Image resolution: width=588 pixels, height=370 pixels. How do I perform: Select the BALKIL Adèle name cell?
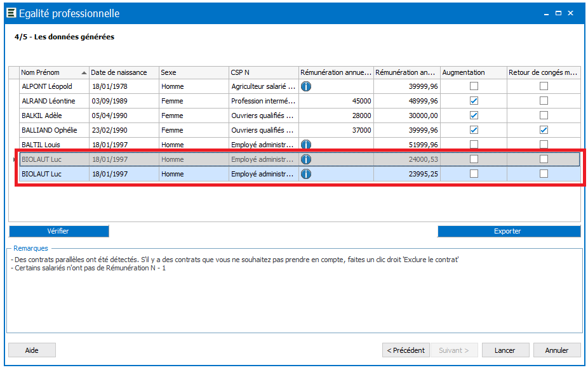tap(55, 116)
